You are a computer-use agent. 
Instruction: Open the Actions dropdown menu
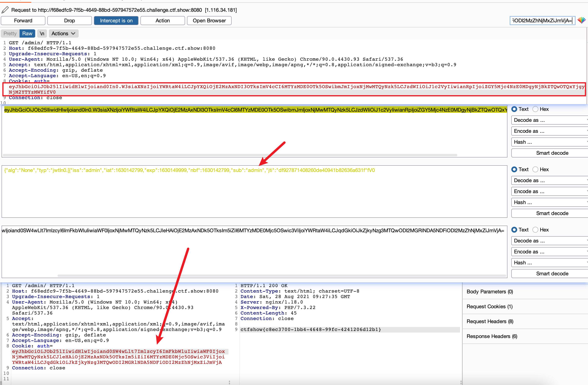pos(63,33)
